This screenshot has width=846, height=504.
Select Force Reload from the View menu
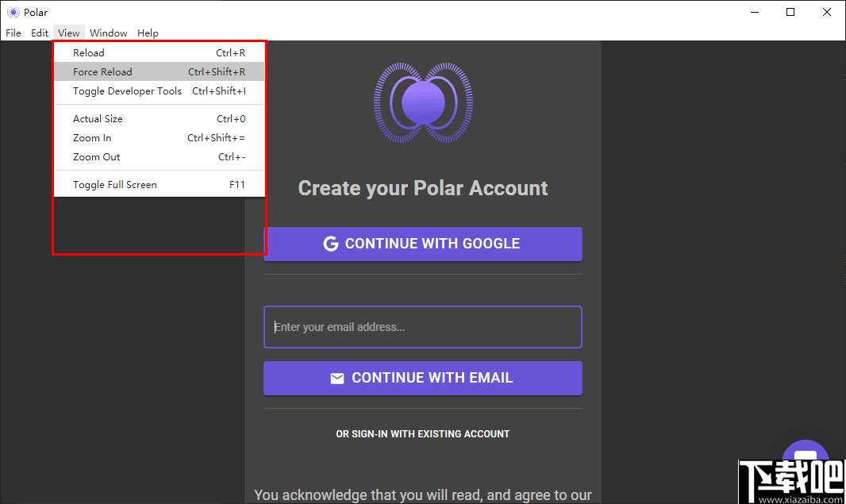click(102, 71)
